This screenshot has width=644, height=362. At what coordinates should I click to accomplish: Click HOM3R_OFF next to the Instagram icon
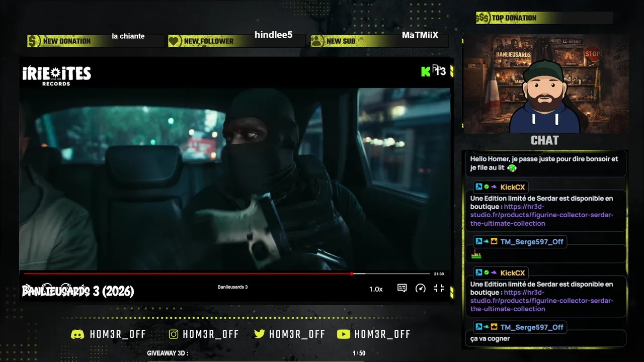tap(211, 334)
